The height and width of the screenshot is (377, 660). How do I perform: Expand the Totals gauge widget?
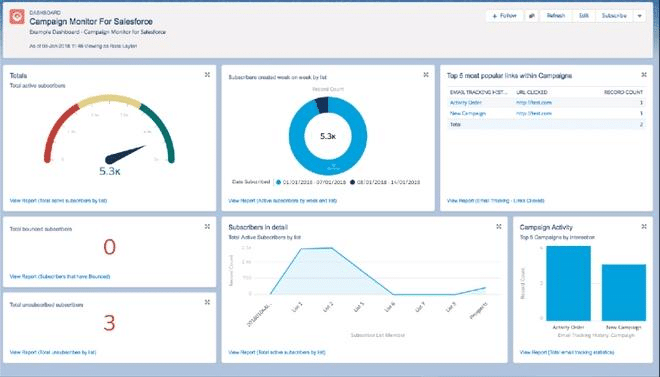(x=207, y=74)
